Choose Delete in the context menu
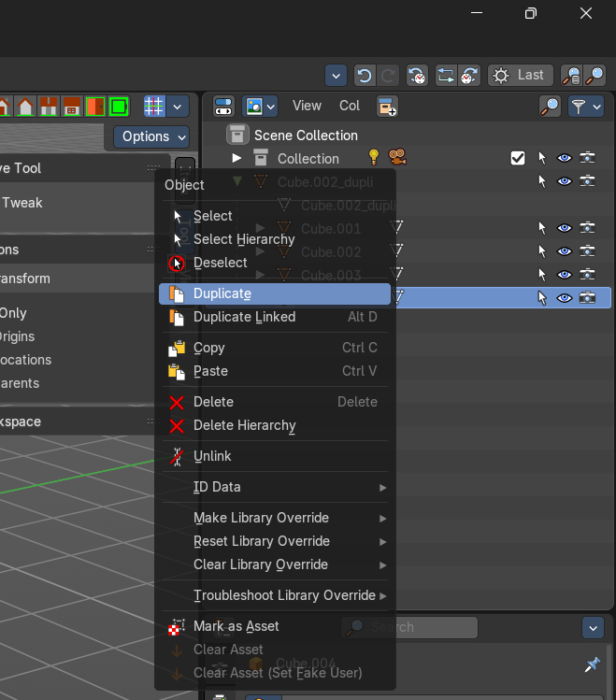The image size is (616, 700). (275, 402)
